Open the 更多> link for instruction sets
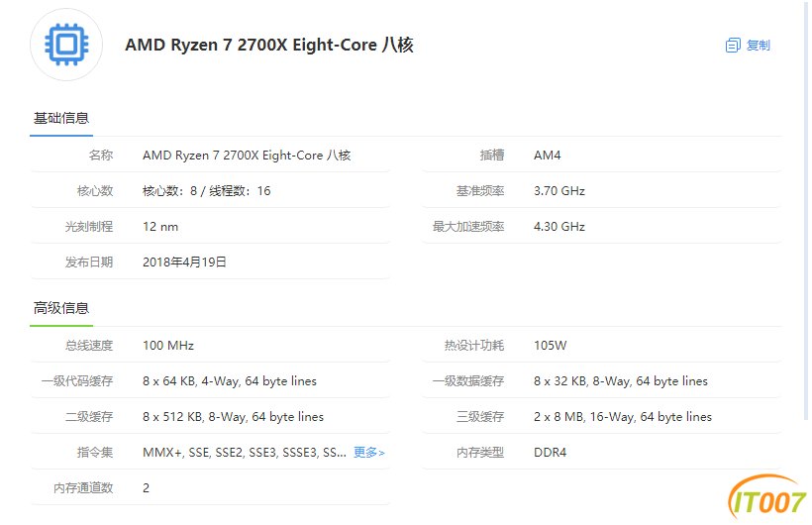Image resolution: width=812 pixels, height=525 pixels. coord(368,453)
